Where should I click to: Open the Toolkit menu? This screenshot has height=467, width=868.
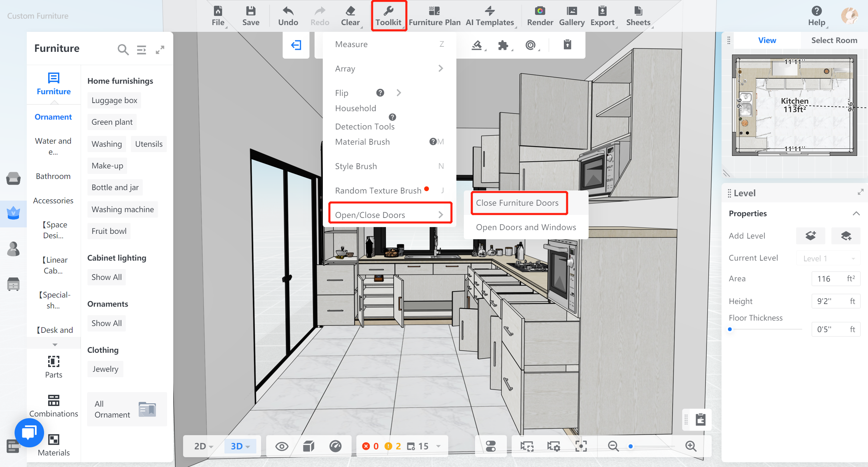(x=389, y=16)
